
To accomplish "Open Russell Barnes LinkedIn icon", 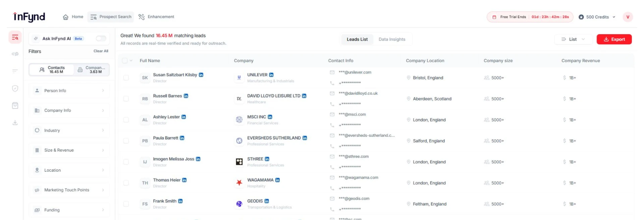I will (186, 96).
